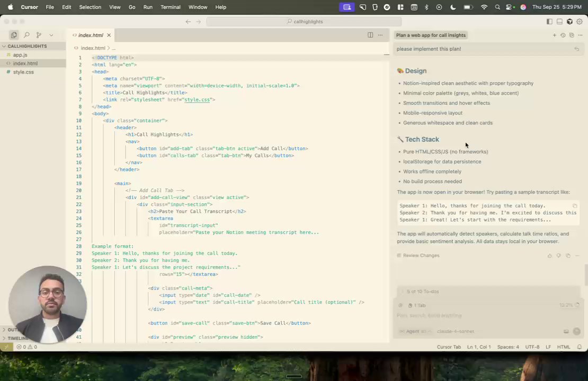Open app.js in the file tree

click(x=20, y=55)
